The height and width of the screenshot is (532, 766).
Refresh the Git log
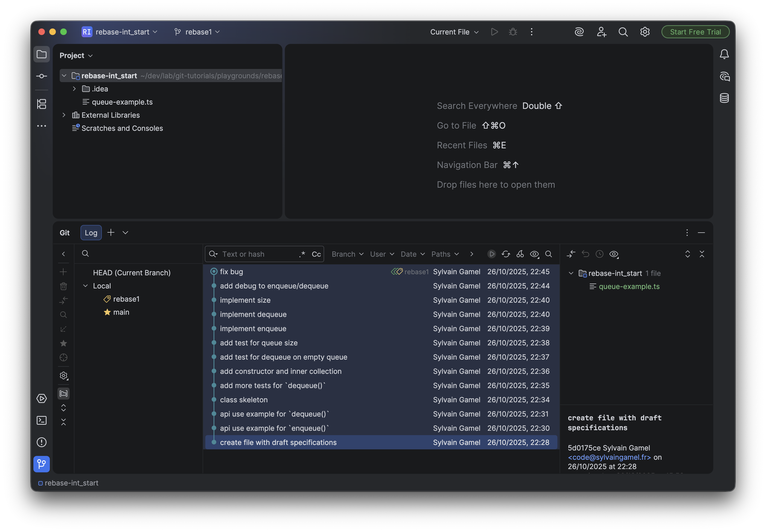tap(506, 254)
